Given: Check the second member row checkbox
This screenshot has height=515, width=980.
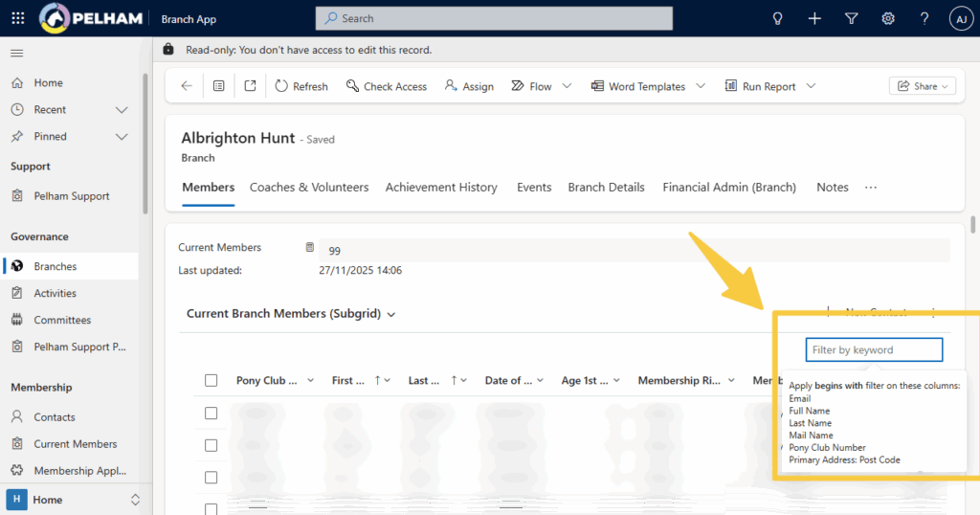Looking at the screenshot, I should 212,445.
